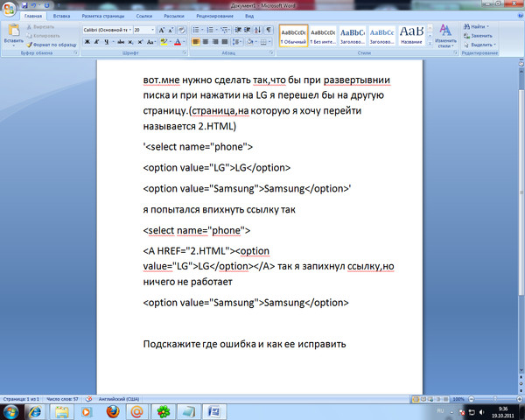Apply superscript x² formatting
The image size is (525, 420).
pyautogui.click(x=140, y=42)
